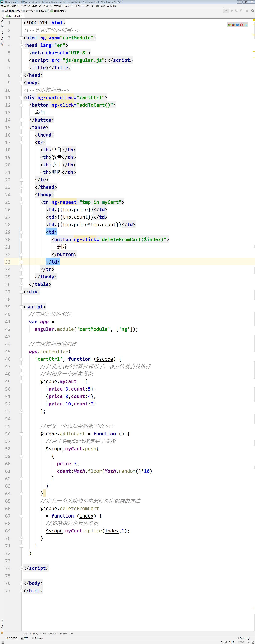Select div in bottom breadcrumb
Image resolution: width=255 pixels, height=644 pixels.
pos(44,634)
